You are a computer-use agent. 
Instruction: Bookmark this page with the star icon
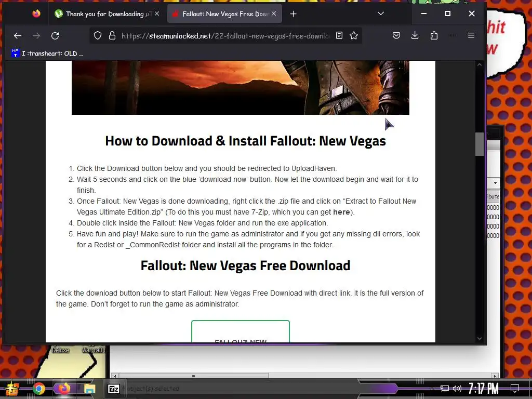354,36
